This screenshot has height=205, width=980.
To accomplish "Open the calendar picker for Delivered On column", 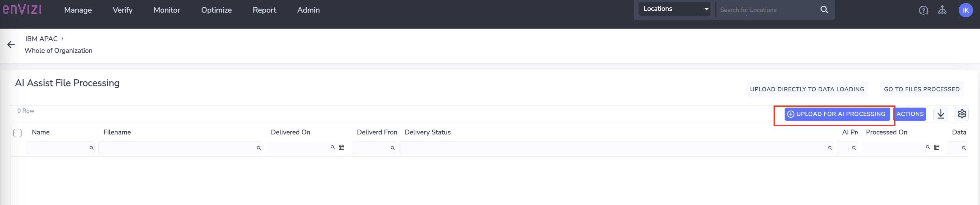I will click(341, 147).
